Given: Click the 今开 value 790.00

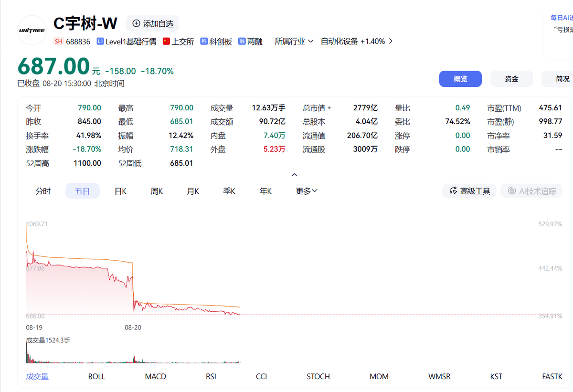Looking at the screenshot, I should pos(89,108).
